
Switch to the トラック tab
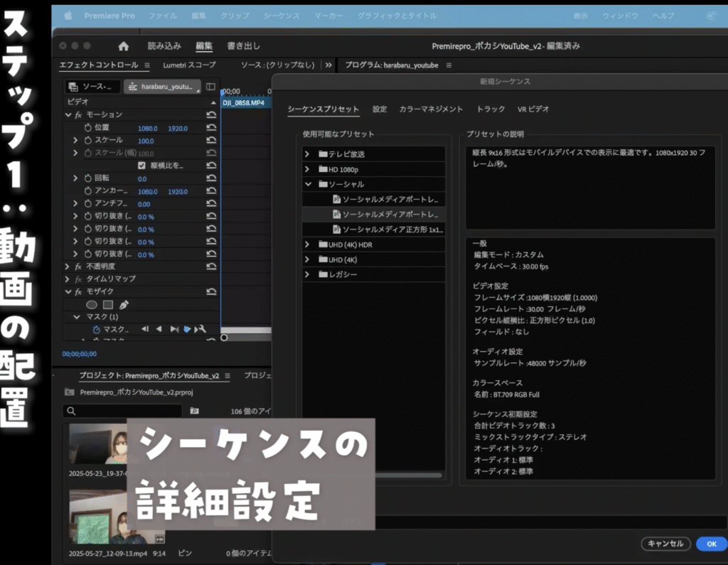491,109
